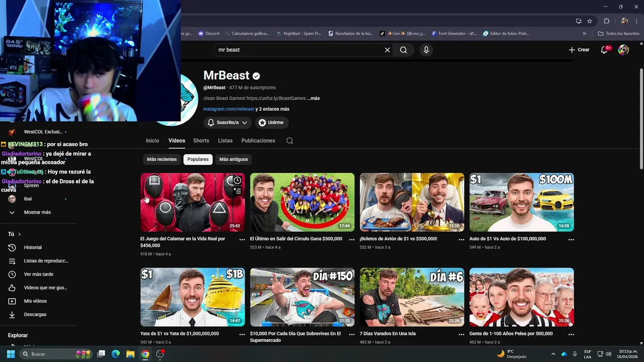Open Chrome extensions puzzle icon

coord(606,21)
